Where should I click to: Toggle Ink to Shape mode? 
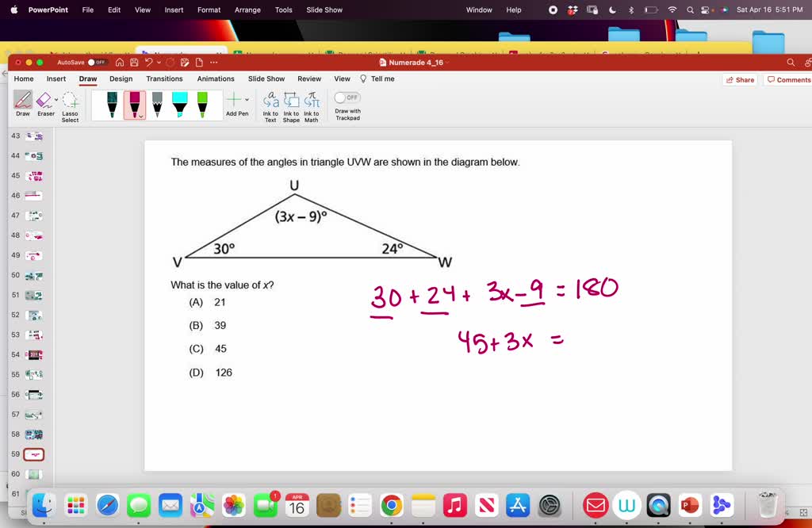pyautogui.click(x=291, y=105)
